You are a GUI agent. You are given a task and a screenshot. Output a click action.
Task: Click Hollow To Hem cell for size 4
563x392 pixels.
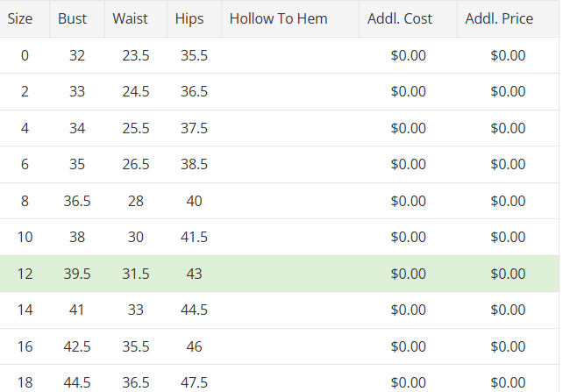(290, 128)
